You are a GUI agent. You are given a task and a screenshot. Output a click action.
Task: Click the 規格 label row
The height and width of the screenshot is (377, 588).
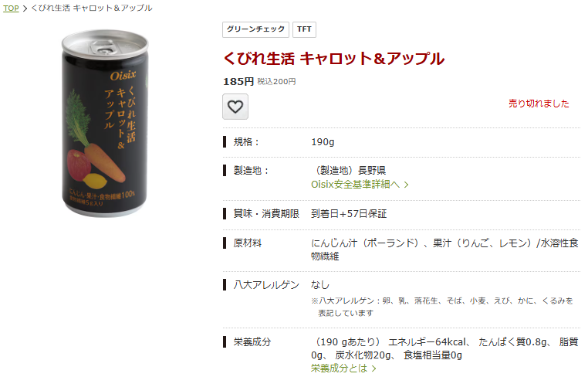pos(401,142)
